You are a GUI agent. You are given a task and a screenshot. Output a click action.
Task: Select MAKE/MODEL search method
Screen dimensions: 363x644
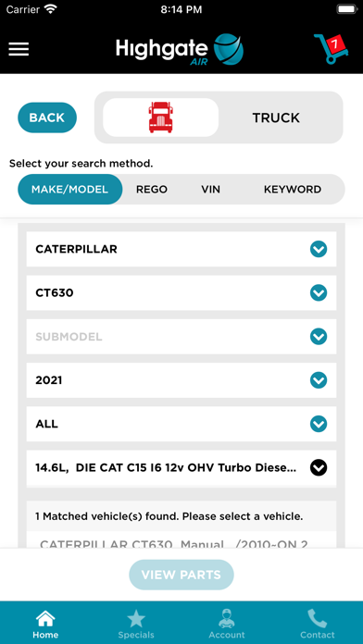[69, 190]
